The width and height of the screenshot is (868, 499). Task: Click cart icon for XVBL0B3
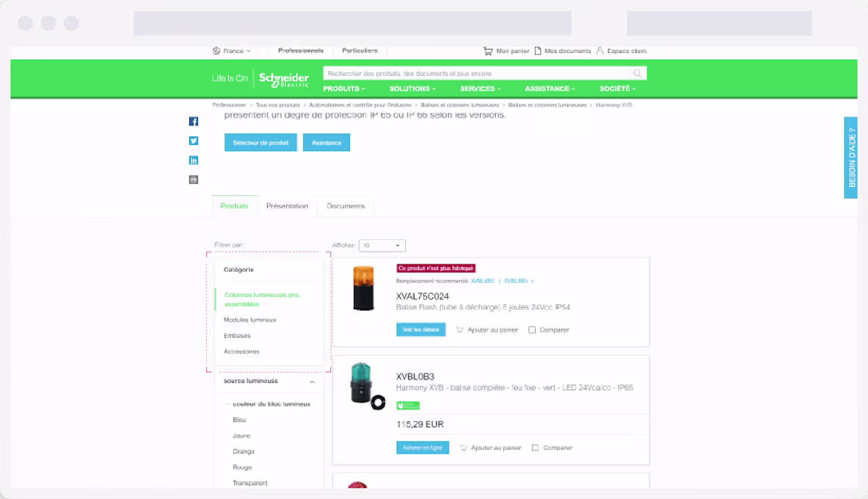click(x=464, y=448)
